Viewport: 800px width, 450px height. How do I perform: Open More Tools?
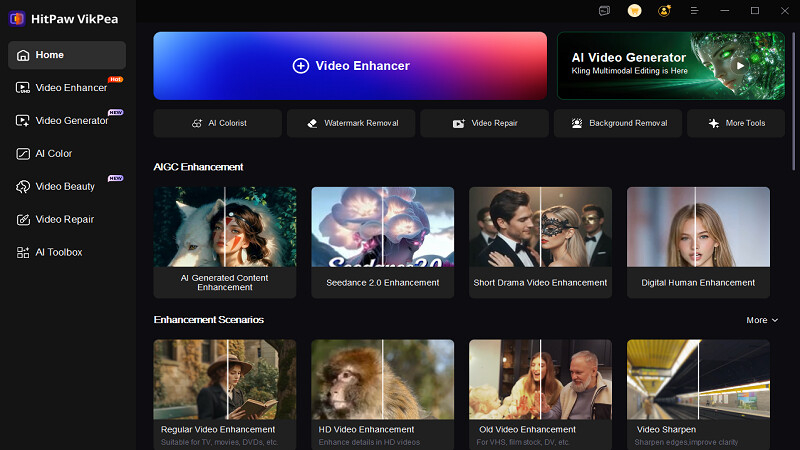pyautogui.click(x=736, y=123)
